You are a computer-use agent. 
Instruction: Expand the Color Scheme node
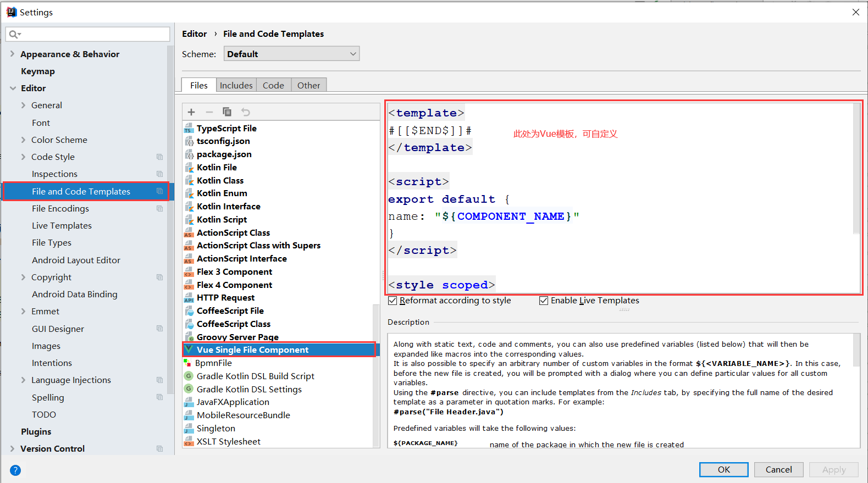(x=23, y=140)
